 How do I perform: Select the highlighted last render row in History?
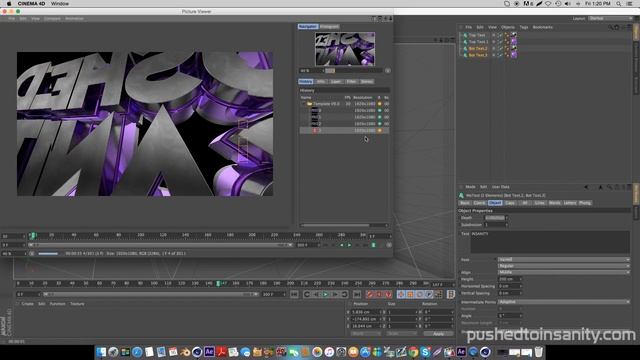(x=344, y=130)
